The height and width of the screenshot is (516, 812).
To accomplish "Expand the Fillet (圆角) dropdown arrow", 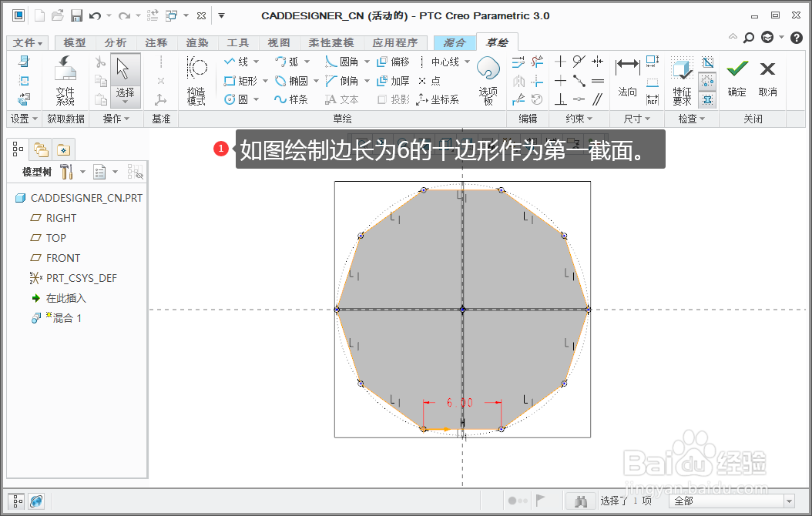I will click(367, 62).
